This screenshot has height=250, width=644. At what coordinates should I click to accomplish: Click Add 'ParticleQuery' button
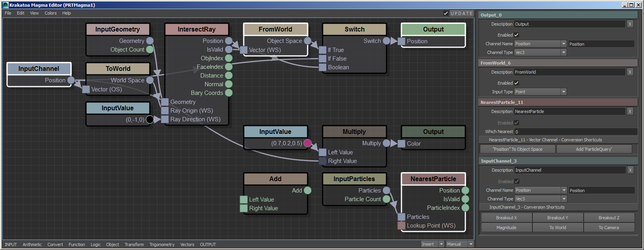pos(594,149)
